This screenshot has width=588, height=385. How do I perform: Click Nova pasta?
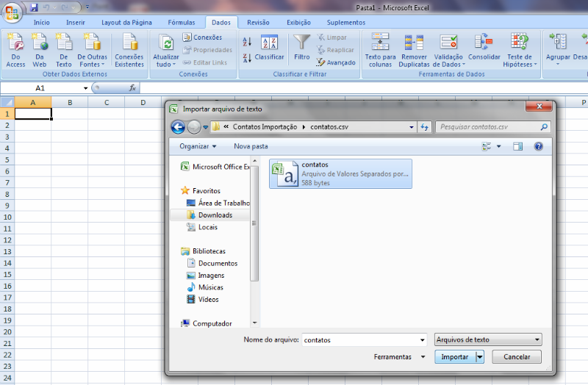click(x=251, y=146)
